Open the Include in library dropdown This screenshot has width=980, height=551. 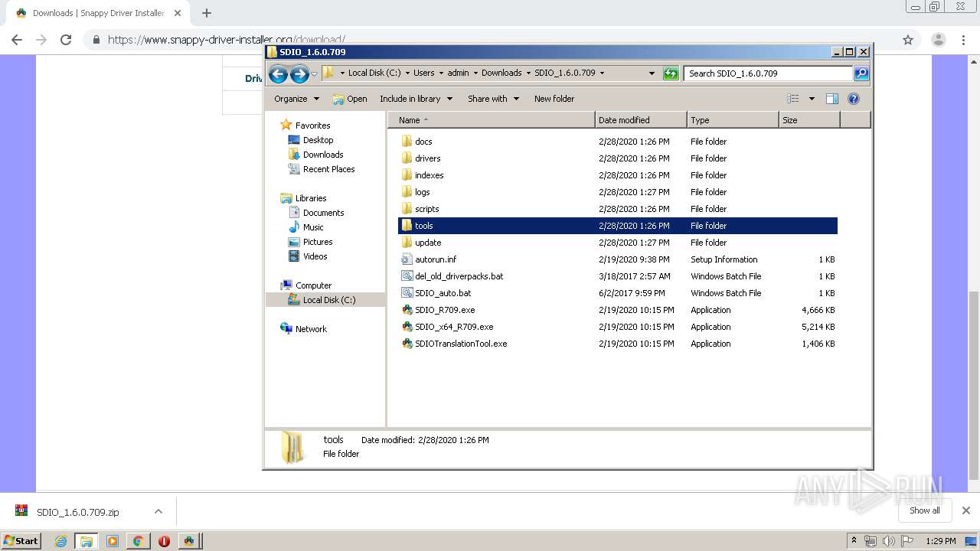pos(416,99)
